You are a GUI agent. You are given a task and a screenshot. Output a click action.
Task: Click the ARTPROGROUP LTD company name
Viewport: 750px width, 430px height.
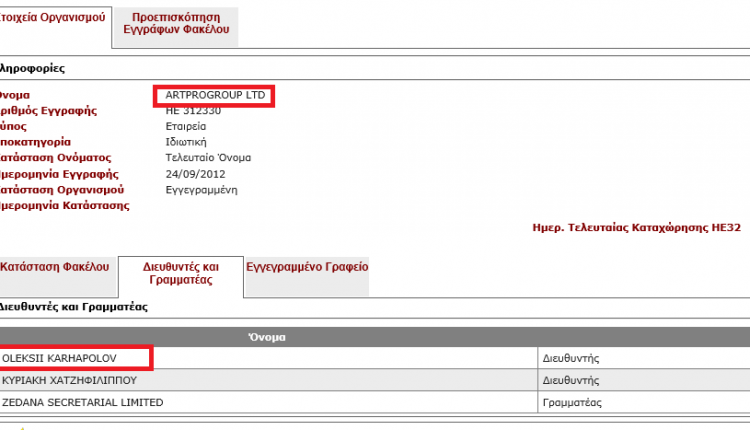pos(215,95)
